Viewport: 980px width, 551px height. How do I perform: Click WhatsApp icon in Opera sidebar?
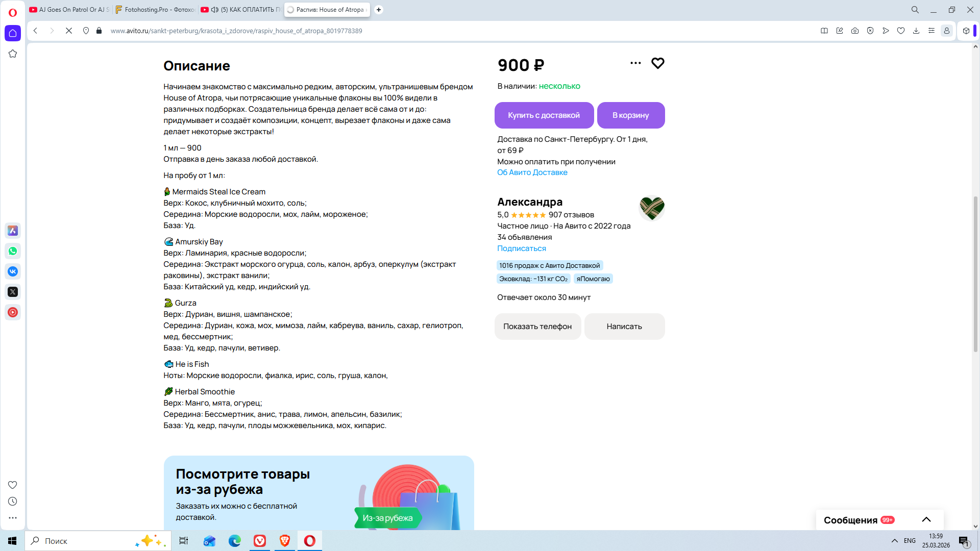tap(13, 251)
